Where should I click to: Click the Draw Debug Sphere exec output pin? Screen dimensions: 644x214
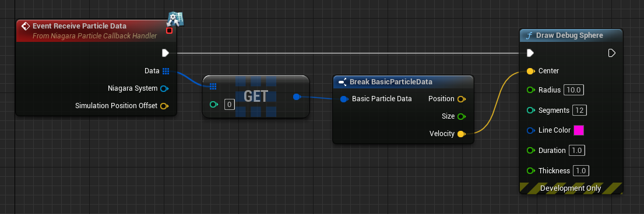click(x=612, y=53)
